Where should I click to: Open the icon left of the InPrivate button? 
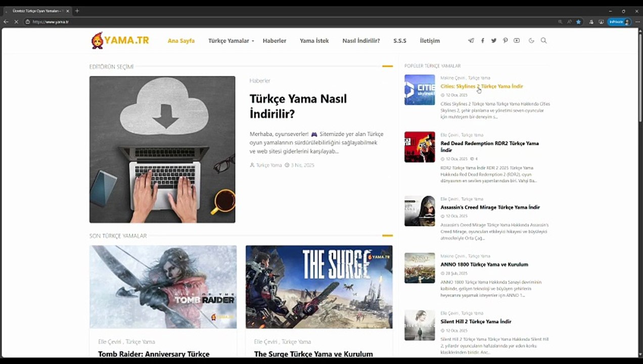601,22
